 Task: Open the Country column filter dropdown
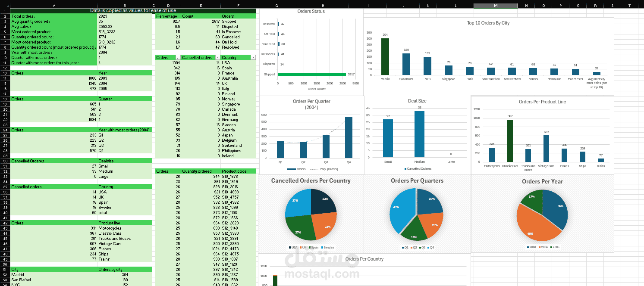[x=254, y=57]
